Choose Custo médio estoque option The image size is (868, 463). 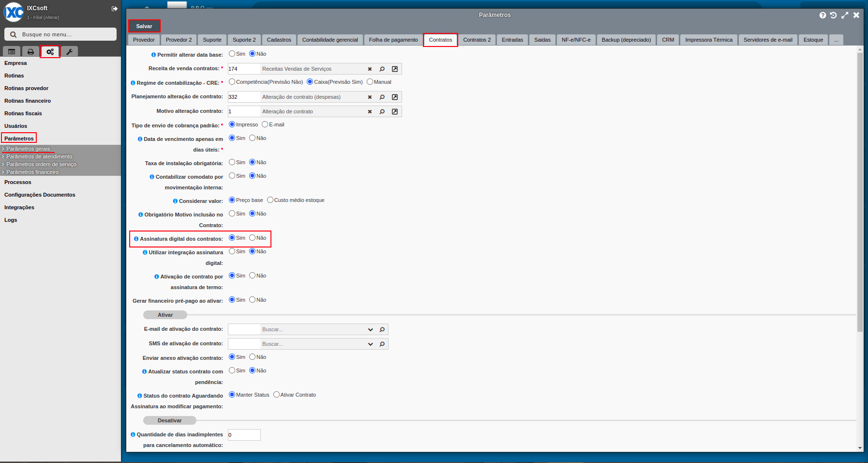coord(270,200)
